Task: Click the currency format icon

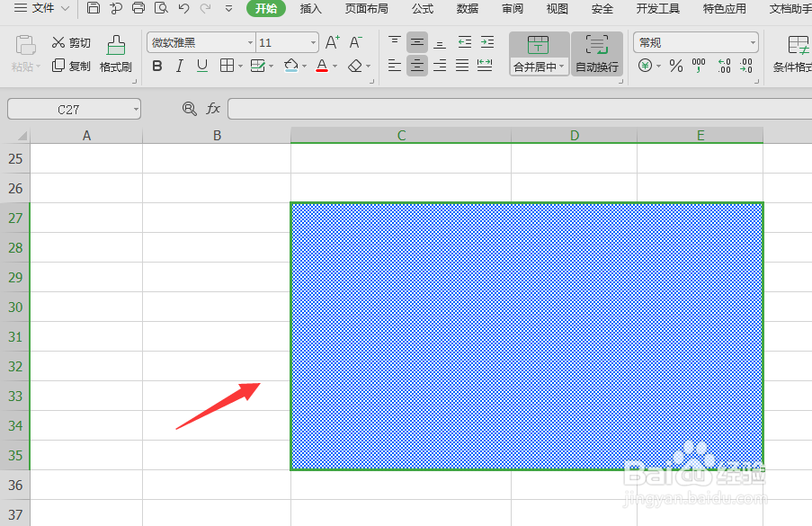Action: pyautogui.click(x=646, y=66)
